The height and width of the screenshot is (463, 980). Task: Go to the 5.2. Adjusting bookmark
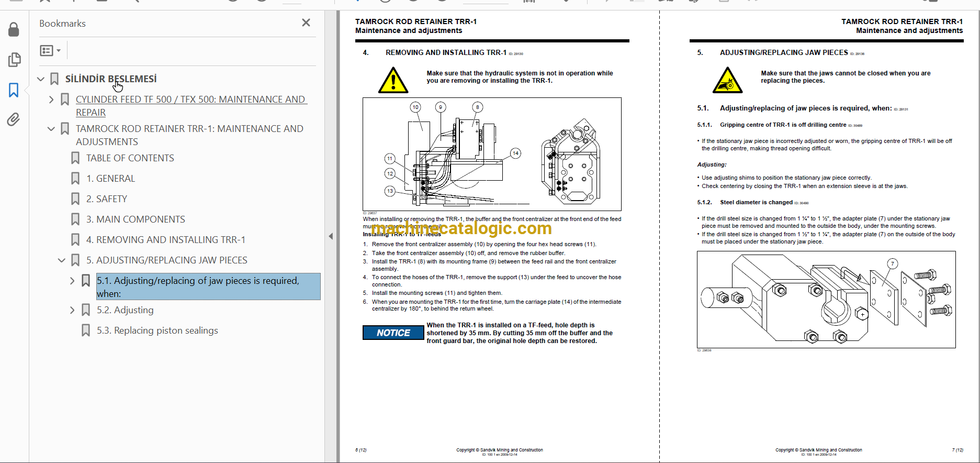(x=125, y=310)
